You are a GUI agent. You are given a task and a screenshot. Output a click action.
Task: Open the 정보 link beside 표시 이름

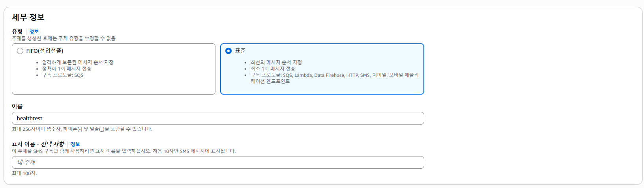pos(75,144)
